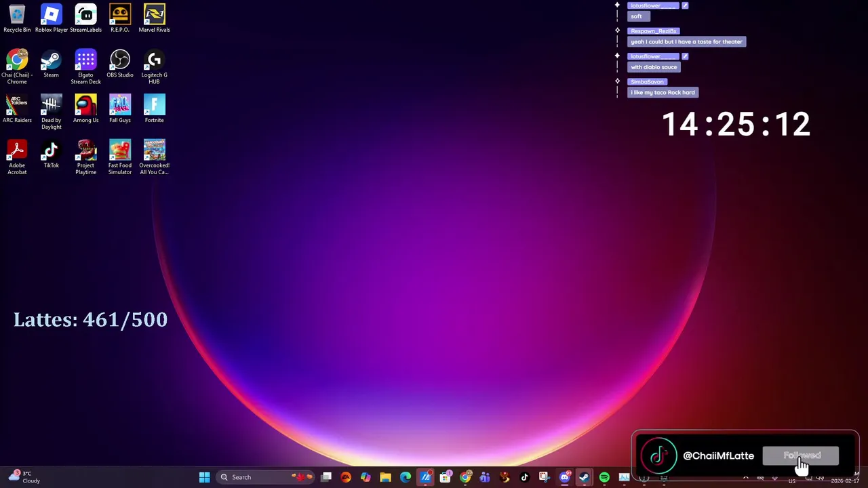Click the @ChaiiMfLatte handle text
868x488 pixels.
(x=718, y=455)
